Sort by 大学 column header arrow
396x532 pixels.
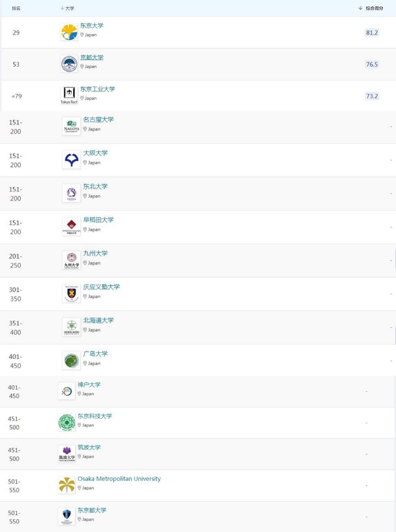tap(62, 8)
